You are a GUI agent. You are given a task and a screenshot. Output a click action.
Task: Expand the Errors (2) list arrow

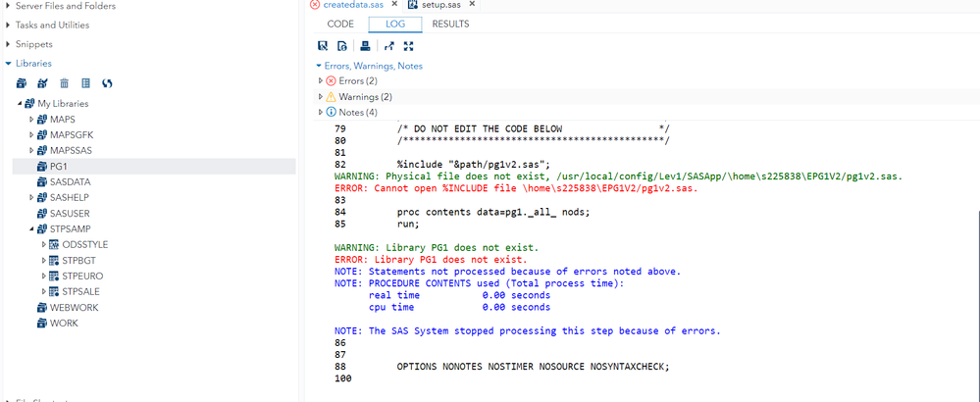tap(321, 81)
